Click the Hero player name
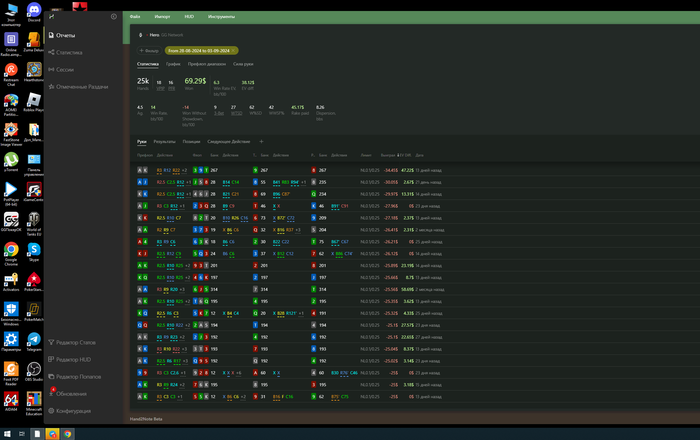 point(154,35)
